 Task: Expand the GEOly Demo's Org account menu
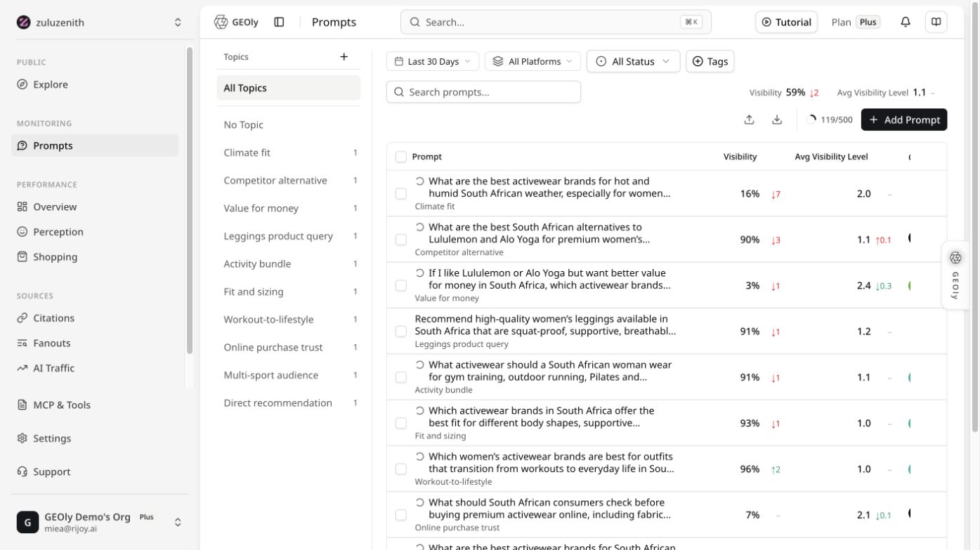[99, 522]
